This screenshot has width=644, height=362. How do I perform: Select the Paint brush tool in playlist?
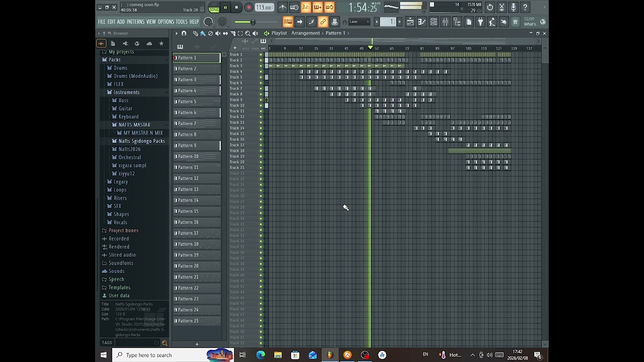coord(203,33)
